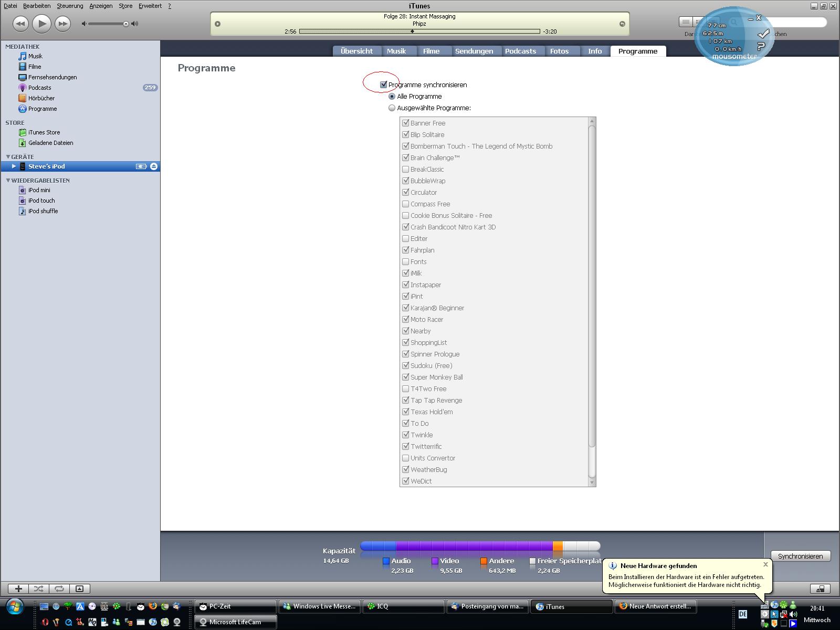This screenshot has width=840, height=630.
Task: Toggle repeat with the loop-arrows button
Action: (59, 589)
